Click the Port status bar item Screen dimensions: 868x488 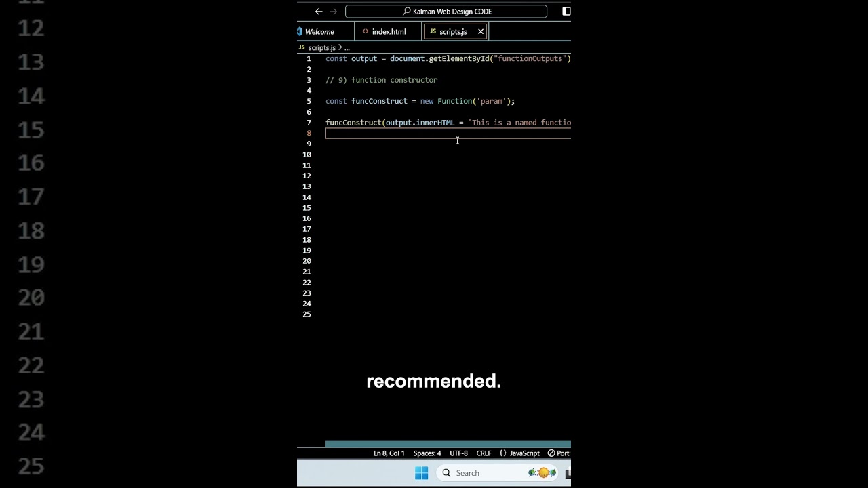coord(559,453)
